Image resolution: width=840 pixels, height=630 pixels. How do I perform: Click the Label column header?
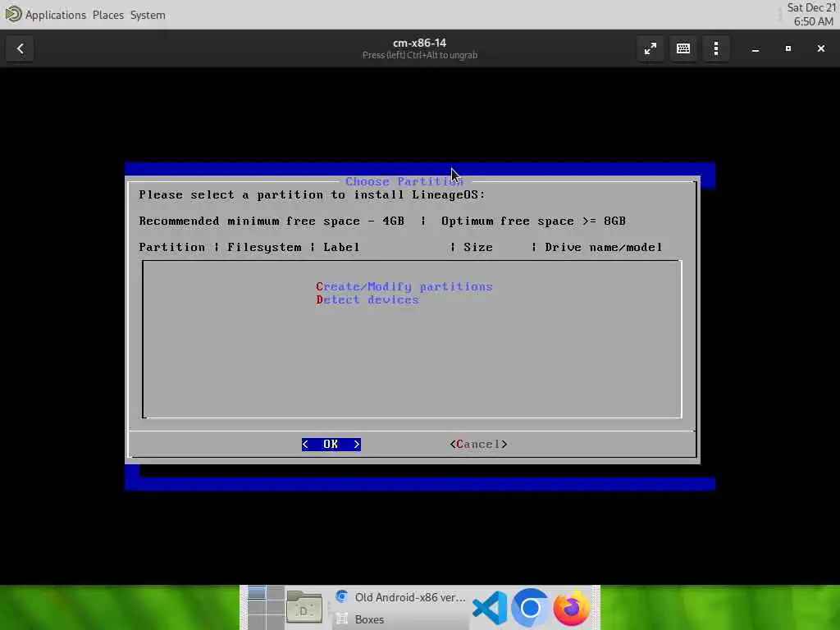point(341,248)
